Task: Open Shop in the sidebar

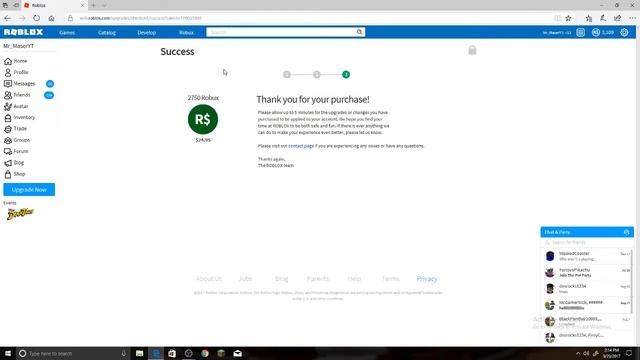Action: (x=14, y=174)
